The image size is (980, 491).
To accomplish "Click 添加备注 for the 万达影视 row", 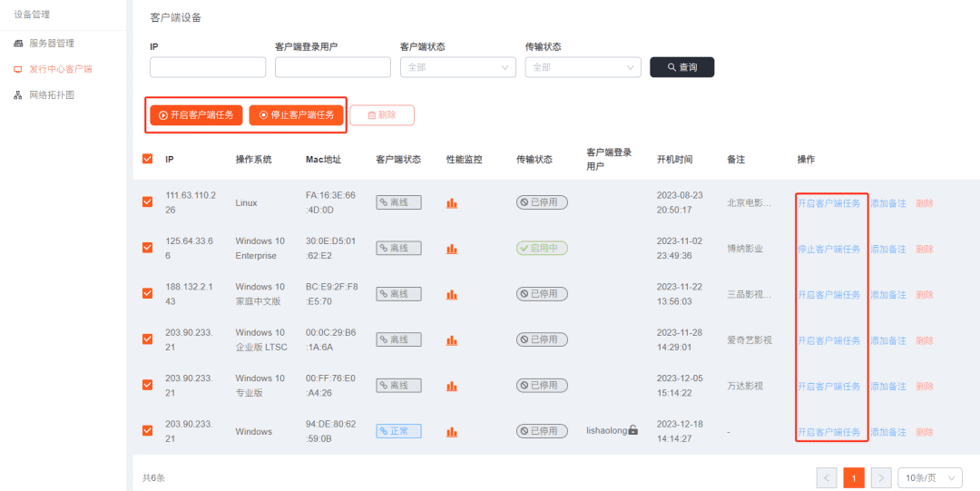I will 888,386.
